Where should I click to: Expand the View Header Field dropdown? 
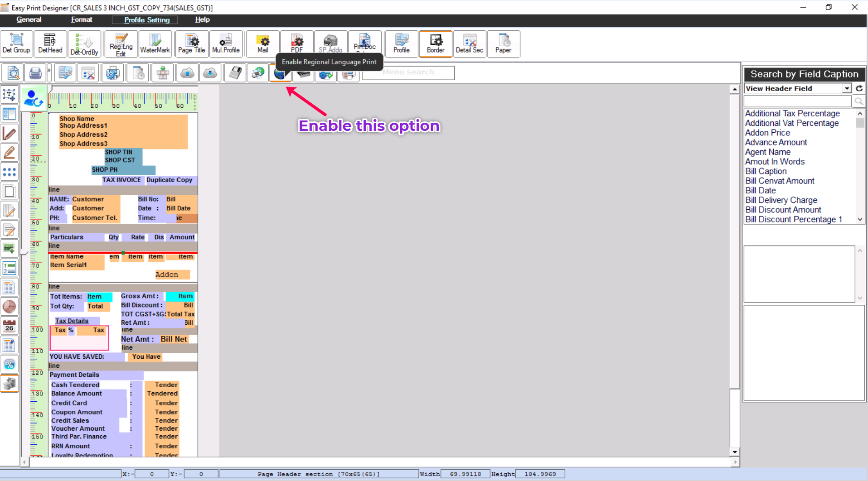[x=847, y=88]
